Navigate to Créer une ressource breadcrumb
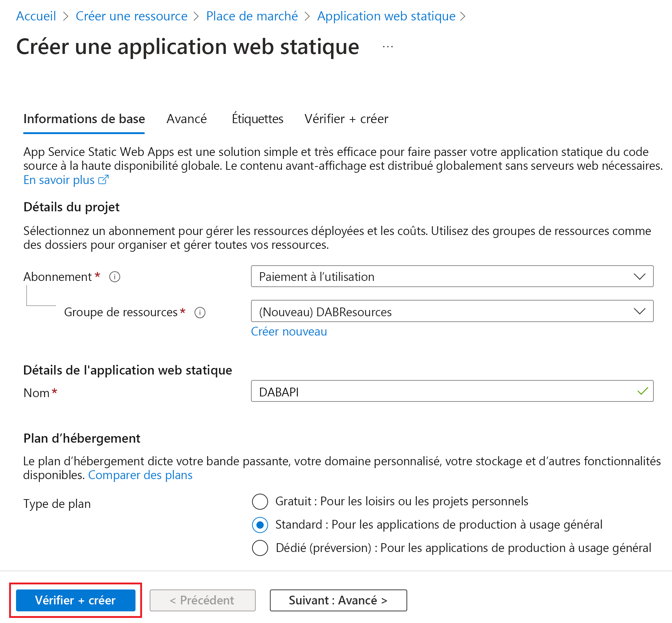This screenshot has width=672, height=623. point(131,16)
